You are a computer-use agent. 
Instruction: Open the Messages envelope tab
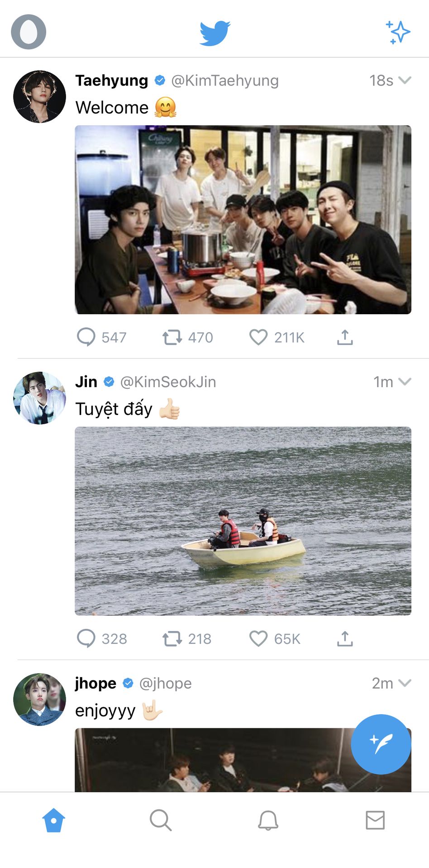(x=375, y=820)
